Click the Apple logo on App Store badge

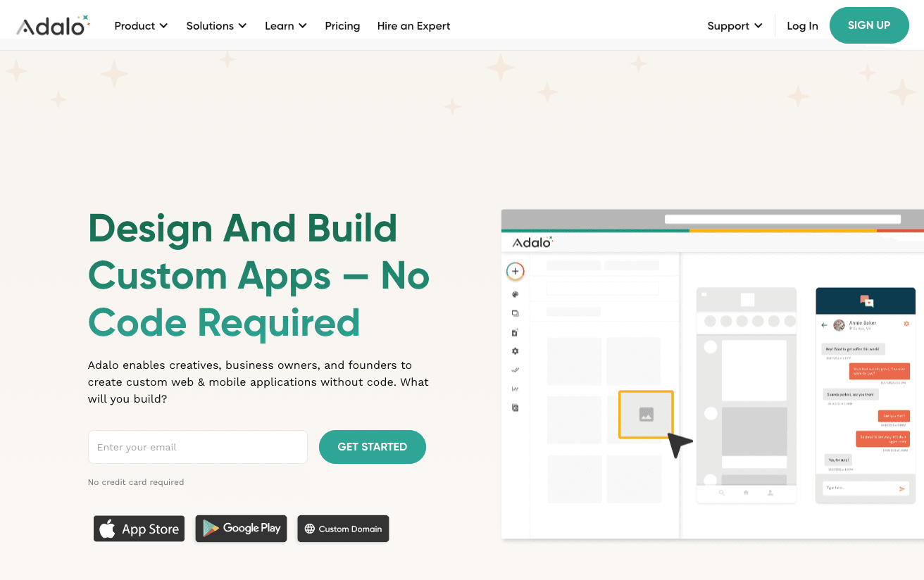[x=107, y=529]
